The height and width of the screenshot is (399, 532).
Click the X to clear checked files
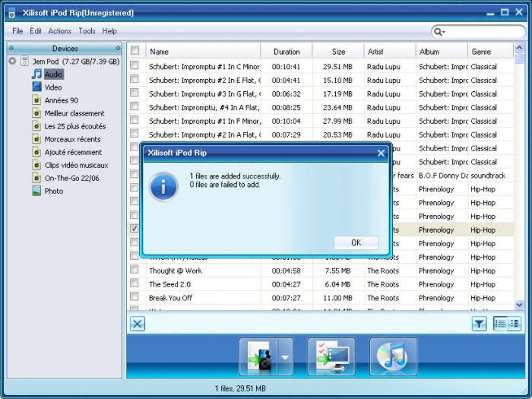pyautogui.click(x=137, y=323)
